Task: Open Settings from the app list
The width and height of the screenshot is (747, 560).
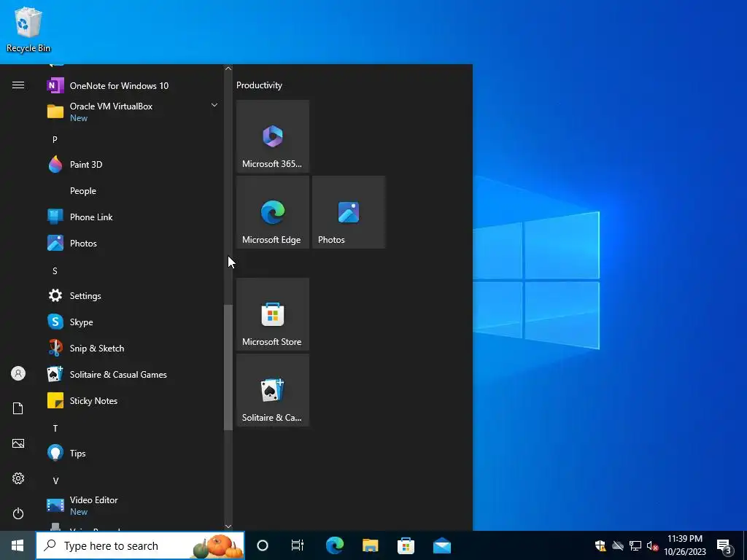Action: (x=133, y=296)
